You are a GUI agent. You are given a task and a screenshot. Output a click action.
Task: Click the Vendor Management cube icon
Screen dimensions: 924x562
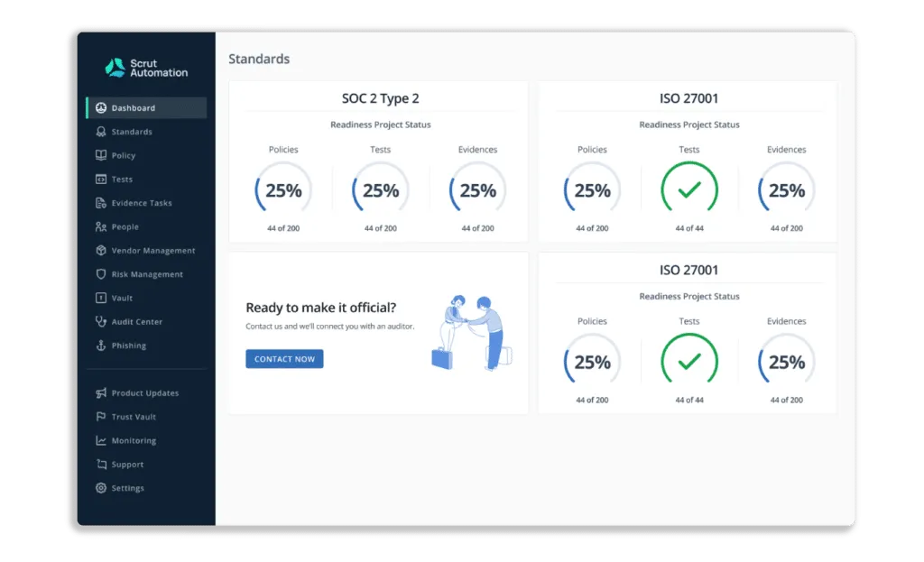pos(101,251)
